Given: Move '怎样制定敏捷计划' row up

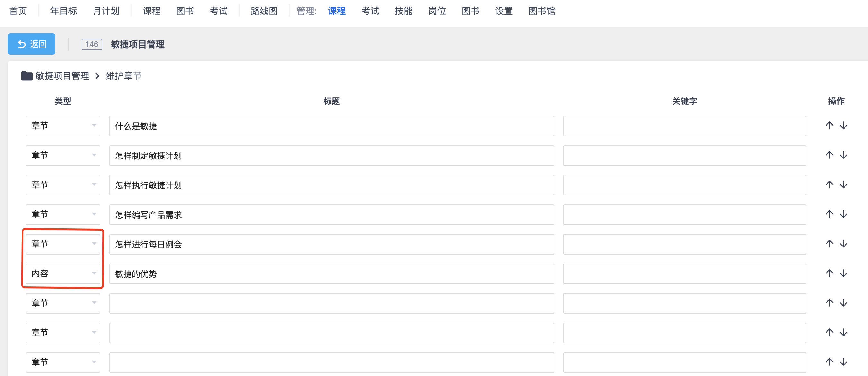Looking at the screenshot, I should click(x=829, y=155).
